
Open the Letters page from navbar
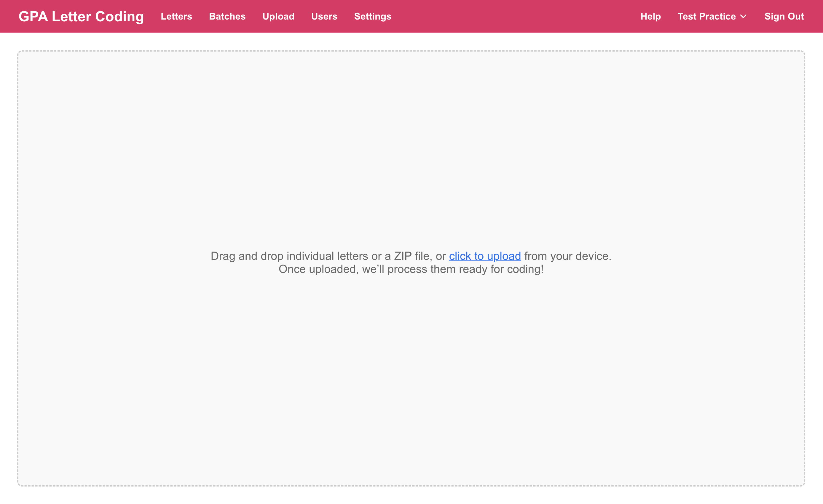pyautogui.click(x=176, y=16)
